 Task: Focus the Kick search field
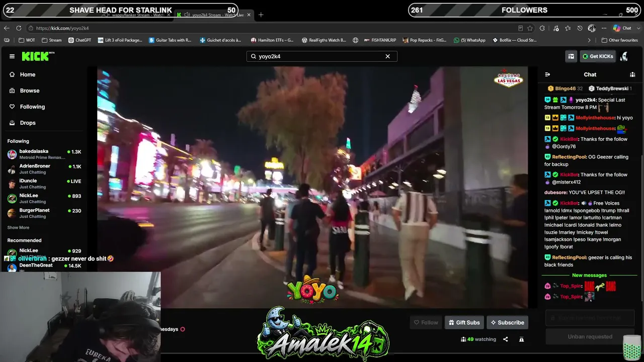321,56
